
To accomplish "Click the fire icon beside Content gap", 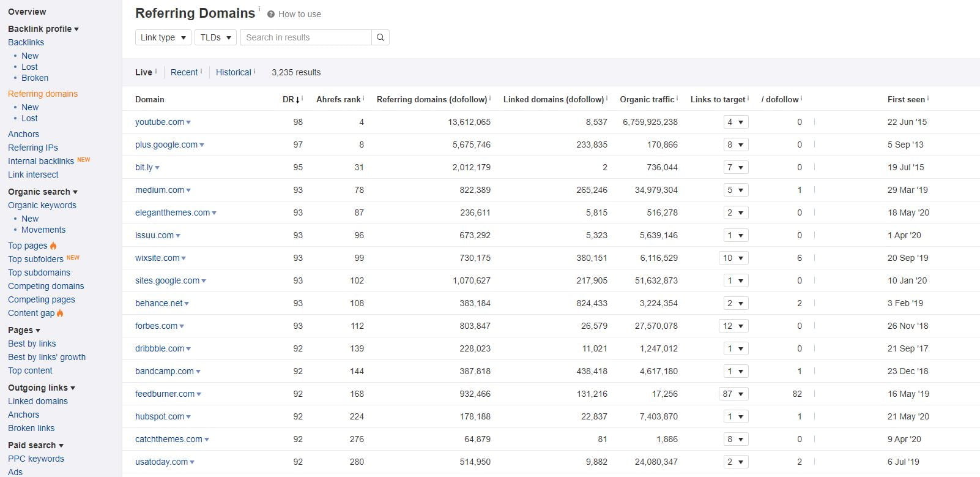I will click(x=60, y=313).
